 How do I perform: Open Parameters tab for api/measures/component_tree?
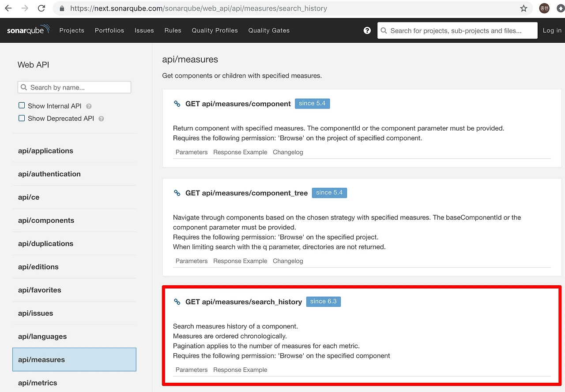(x=192, y=261)
